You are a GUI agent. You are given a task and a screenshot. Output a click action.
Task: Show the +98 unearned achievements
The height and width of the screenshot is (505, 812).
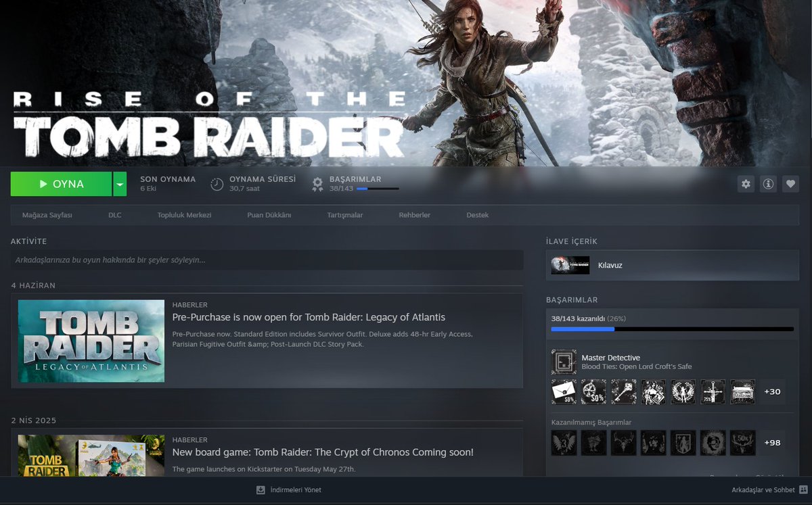[x=772, y=443]
